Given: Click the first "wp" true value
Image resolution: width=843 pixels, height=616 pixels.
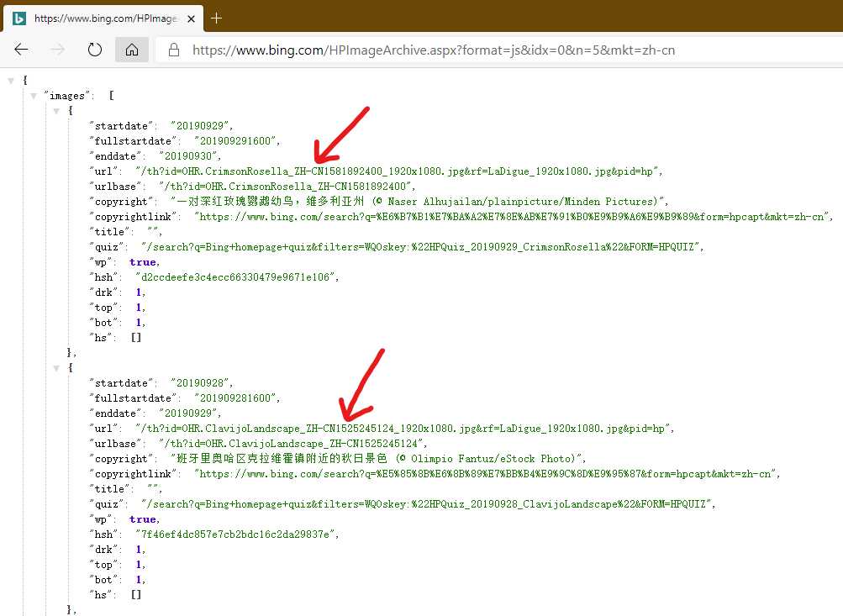Looking at the screenshot, I should pos(144,262).
